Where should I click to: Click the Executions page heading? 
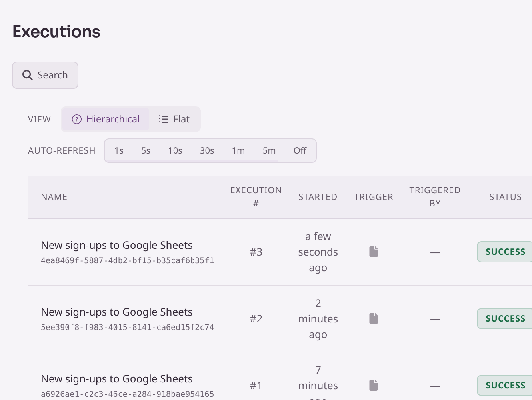56,32
